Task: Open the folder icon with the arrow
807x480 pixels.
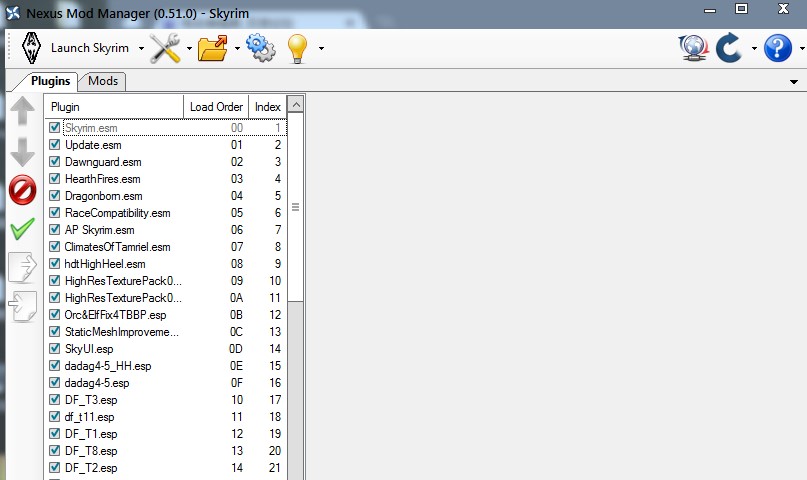Action: click(213, 48)
